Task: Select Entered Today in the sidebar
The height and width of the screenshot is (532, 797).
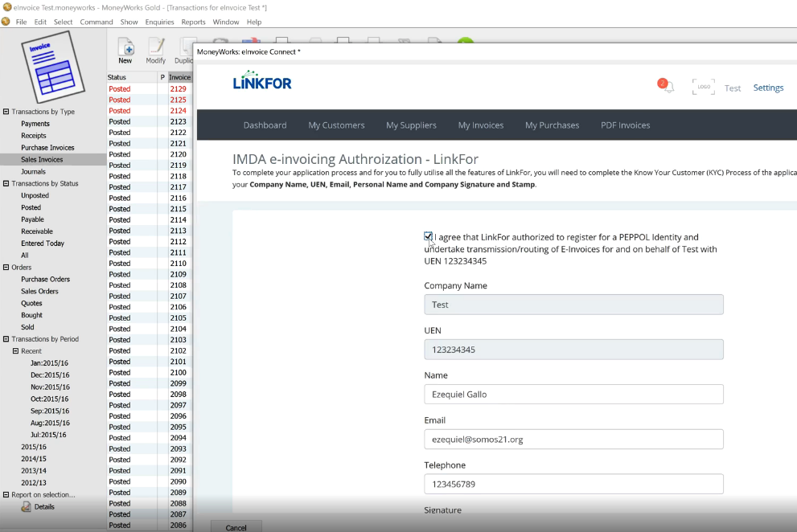Action: pyautogui.click(x=42, y=243)
